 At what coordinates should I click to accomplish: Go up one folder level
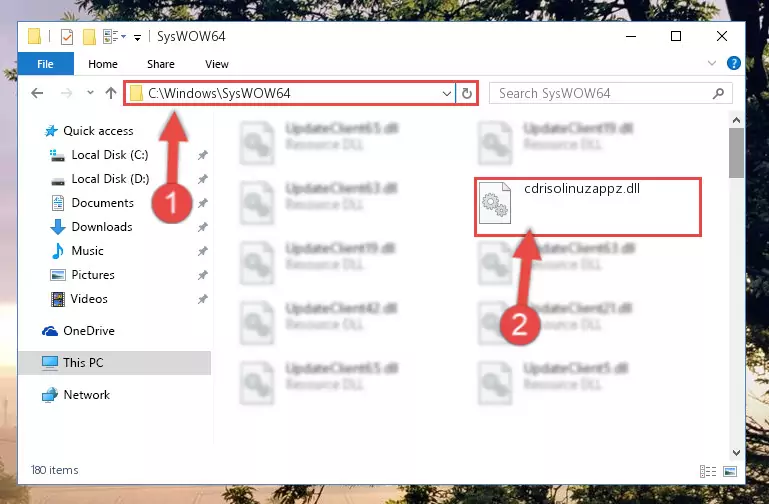(x=111, y=93)
